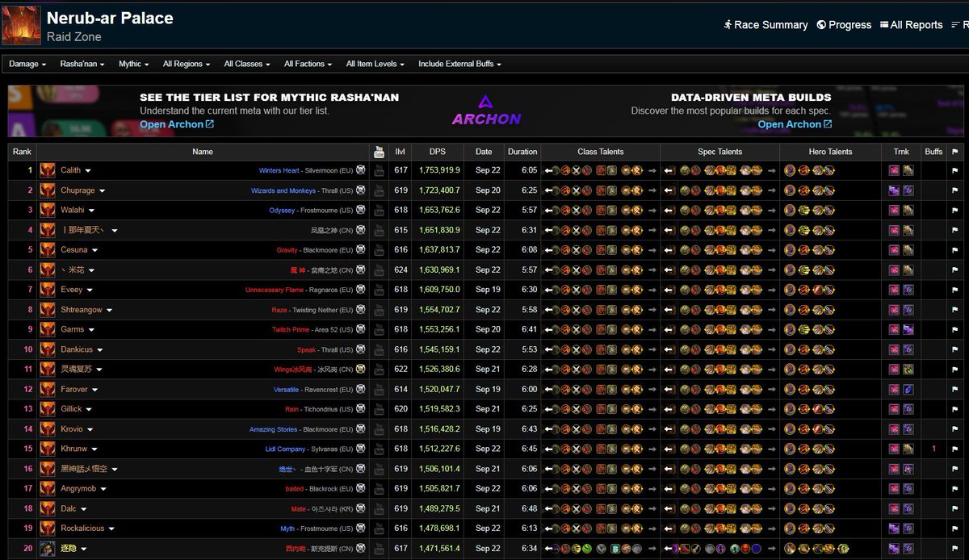The height and width of the screenshot is (560, 969).
Task: Click the flag icon in table header
Action: 954,152
